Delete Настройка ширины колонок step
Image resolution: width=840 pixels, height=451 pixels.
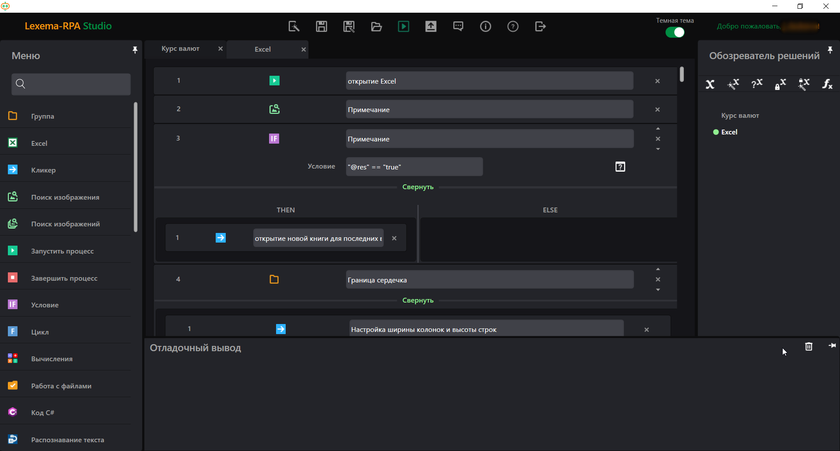(647, 329)
